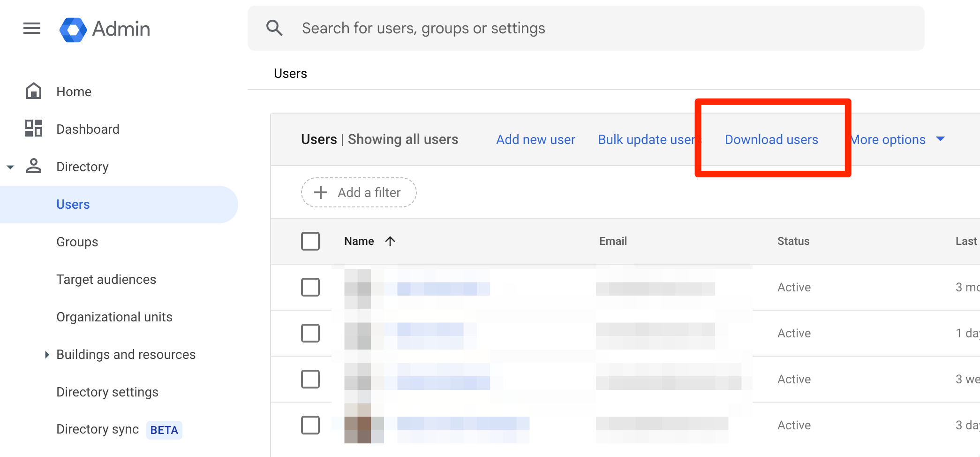Sort by Name using the arrow icon
Viewport: 980px width, 457px height.
pyautogui.click(x=390, y=241)
